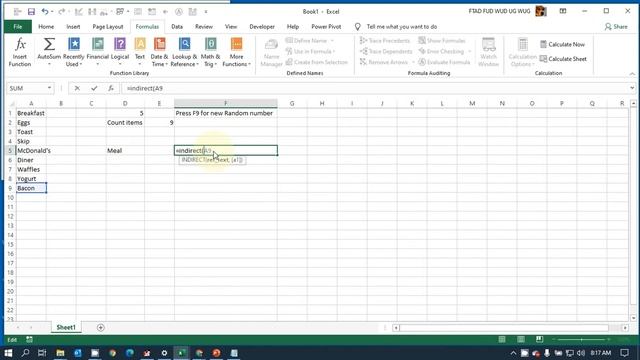Open the File tab
Screen dimensions: 640x360
18,27
